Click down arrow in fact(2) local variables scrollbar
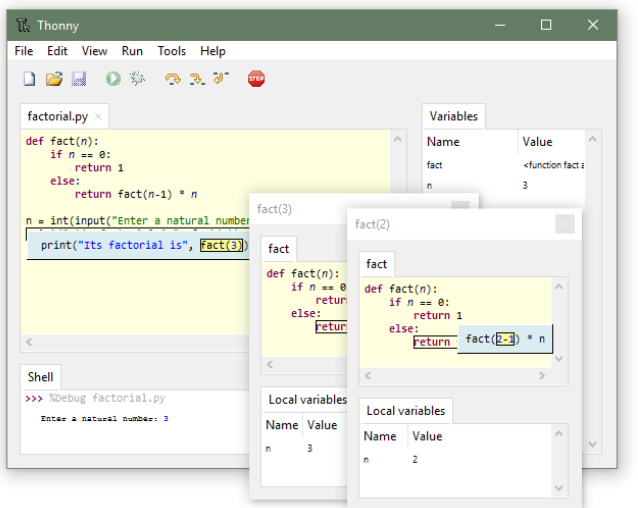Viewport: 638px width, 508px height. (x=559, y=488)
